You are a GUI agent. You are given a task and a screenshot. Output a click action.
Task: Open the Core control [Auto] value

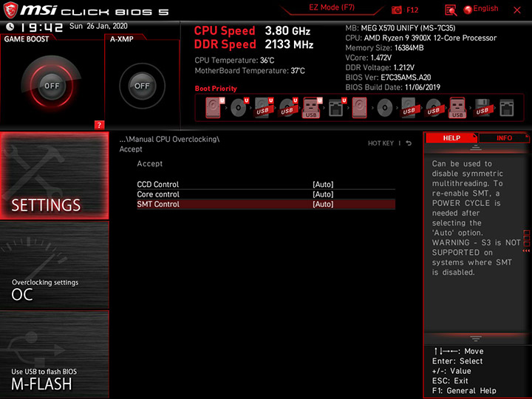tap(323, 194)
